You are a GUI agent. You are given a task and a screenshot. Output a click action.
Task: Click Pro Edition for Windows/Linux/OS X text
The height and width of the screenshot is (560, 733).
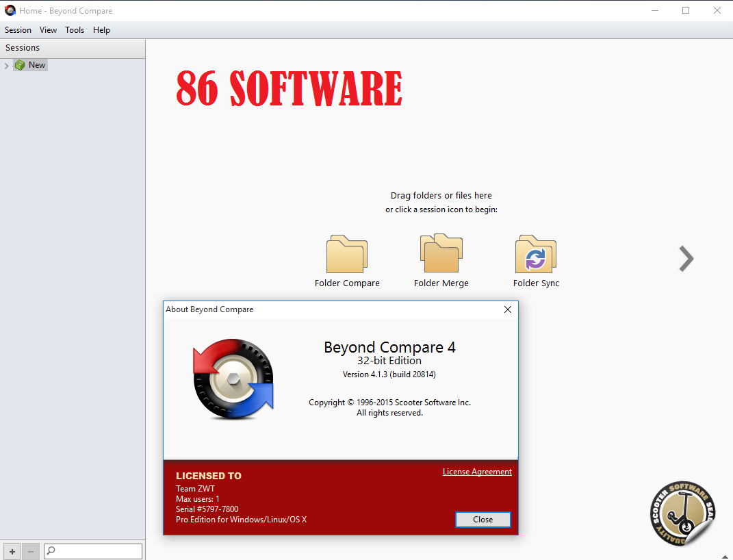pos(241,520)
